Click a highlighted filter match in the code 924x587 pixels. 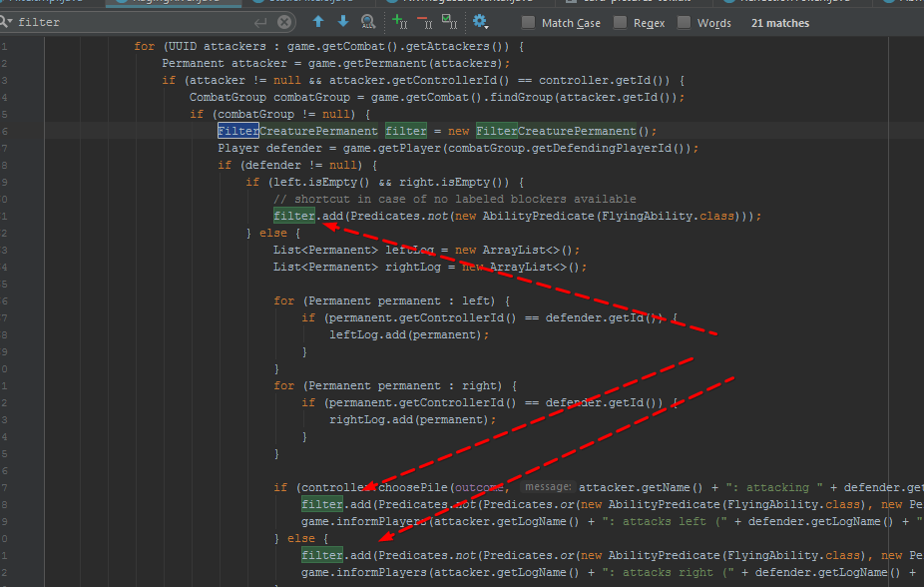pyautogui.click(x=293, y=215)
